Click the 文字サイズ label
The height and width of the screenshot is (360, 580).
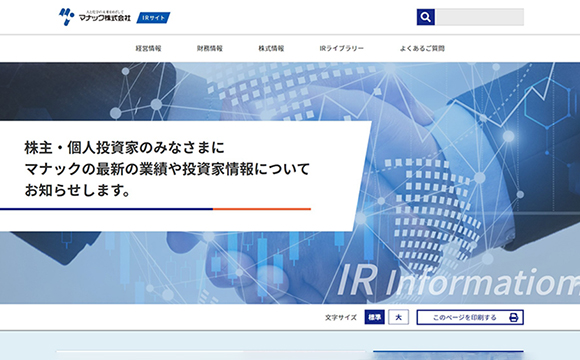[x=341, y=317]
